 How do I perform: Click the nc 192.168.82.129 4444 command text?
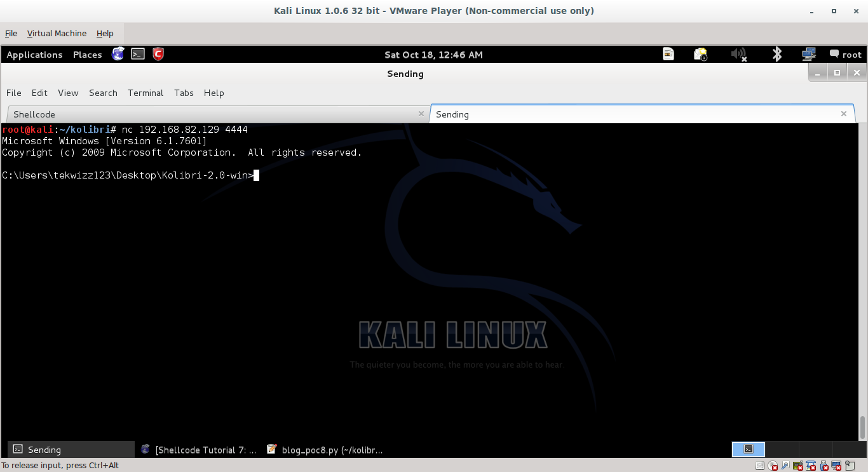tap(185, 130)
